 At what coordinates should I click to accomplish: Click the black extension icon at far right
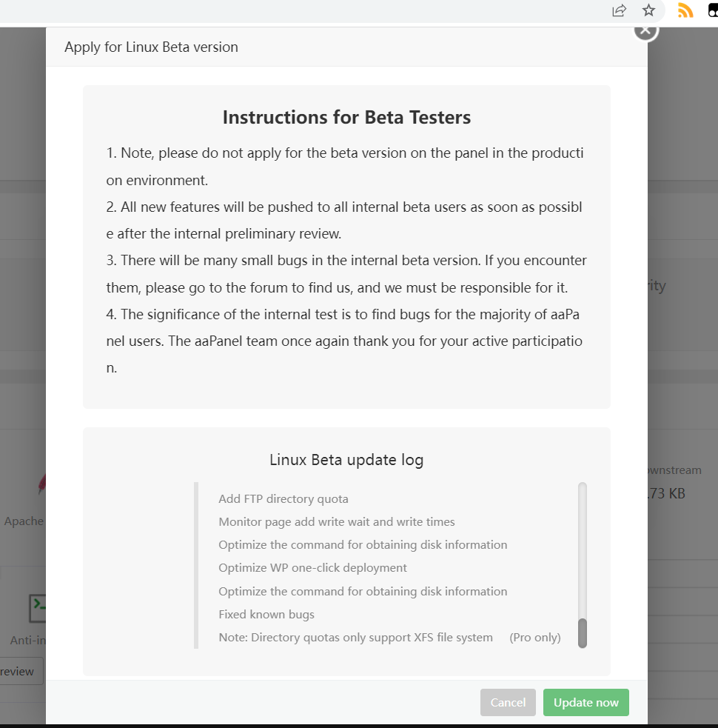point(713,10)
